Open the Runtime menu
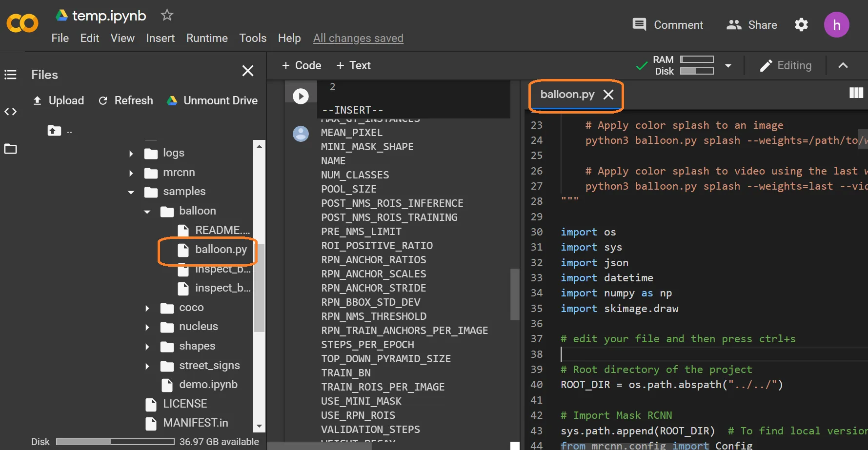 click(x=206, y=38)
